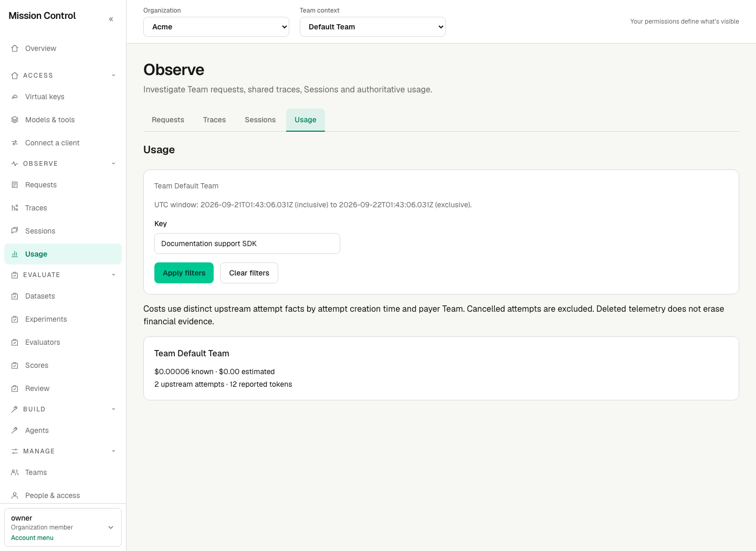Focus the Key input field
756x551 pixels.
(247, 243)
